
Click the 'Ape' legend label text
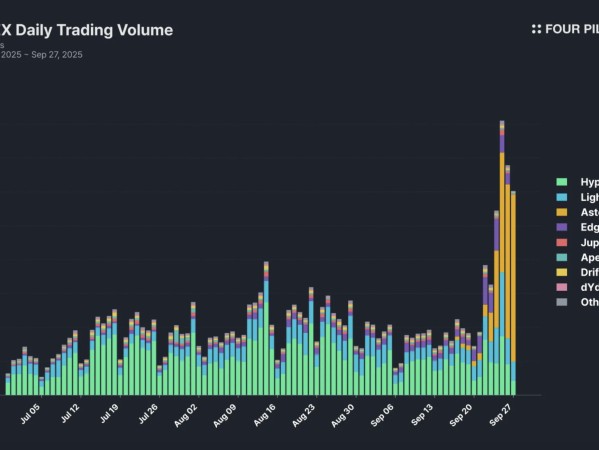[x=589, y=257]
